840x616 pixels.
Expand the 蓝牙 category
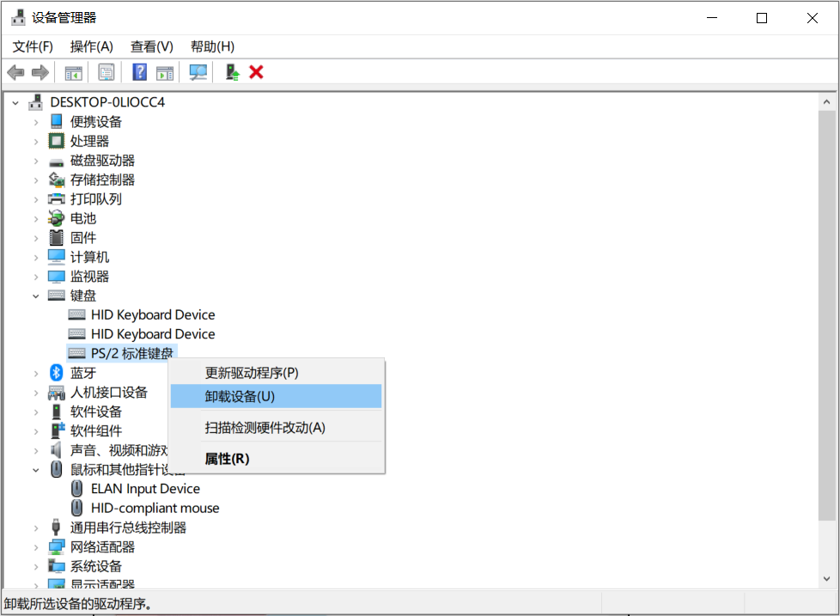(35, 372)
